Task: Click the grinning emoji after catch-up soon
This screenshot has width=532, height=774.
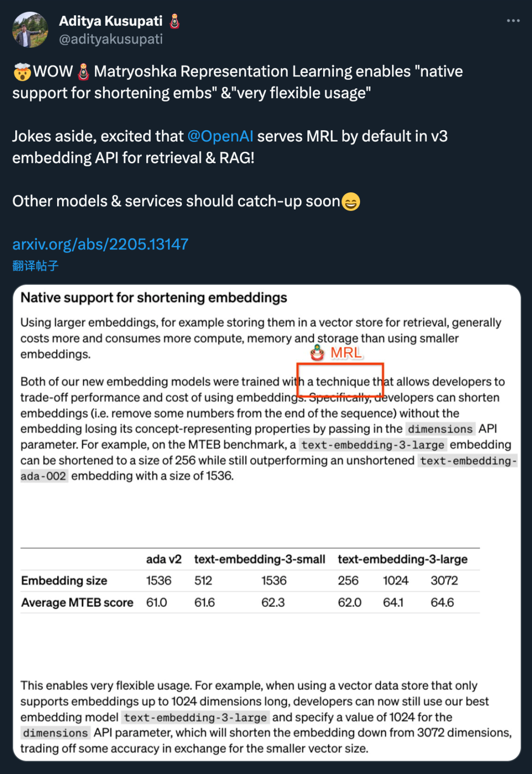Action: tap(351, 202)
